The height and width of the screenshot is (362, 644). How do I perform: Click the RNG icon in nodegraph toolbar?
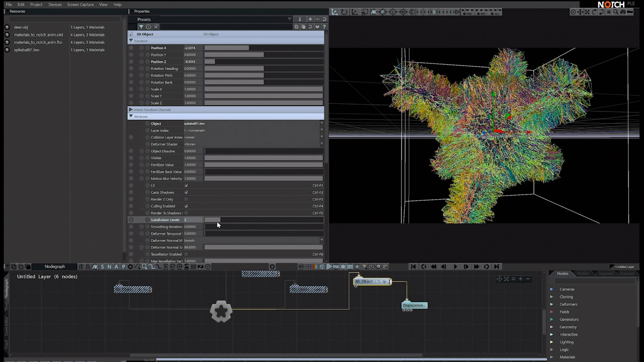336,267
